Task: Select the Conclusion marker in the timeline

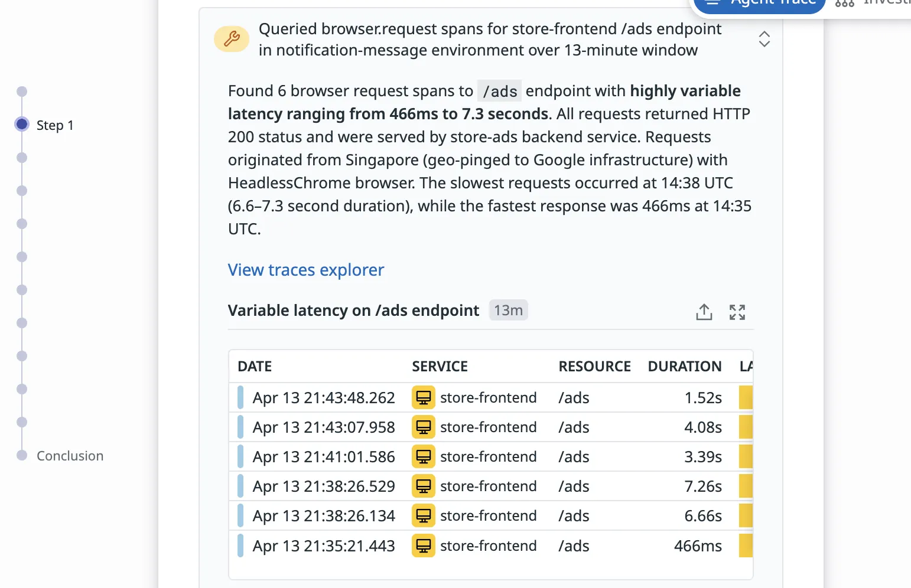Action: 22,455
